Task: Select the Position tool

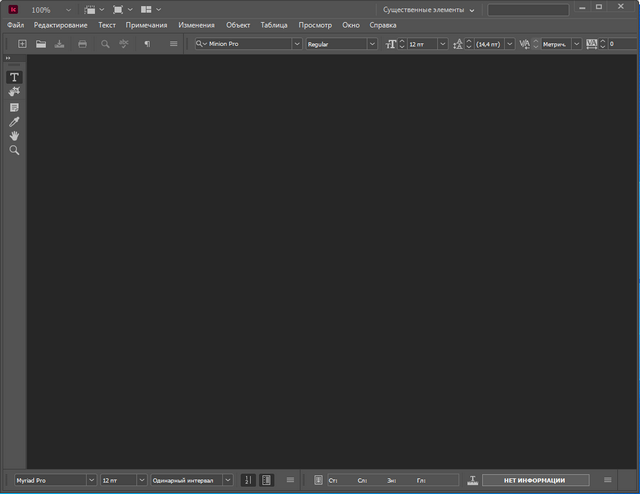Action: click(x=14, y=92)
